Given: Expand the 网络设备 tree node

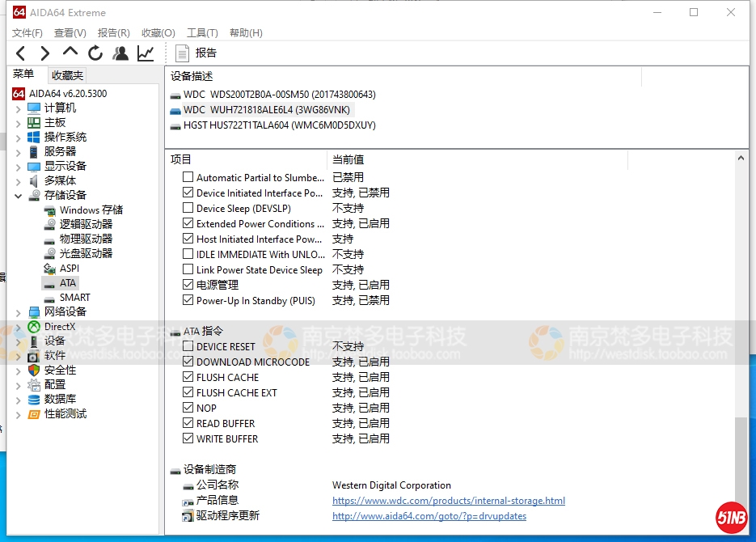Looking at the screenshot, I should click(x=19, y=312).
